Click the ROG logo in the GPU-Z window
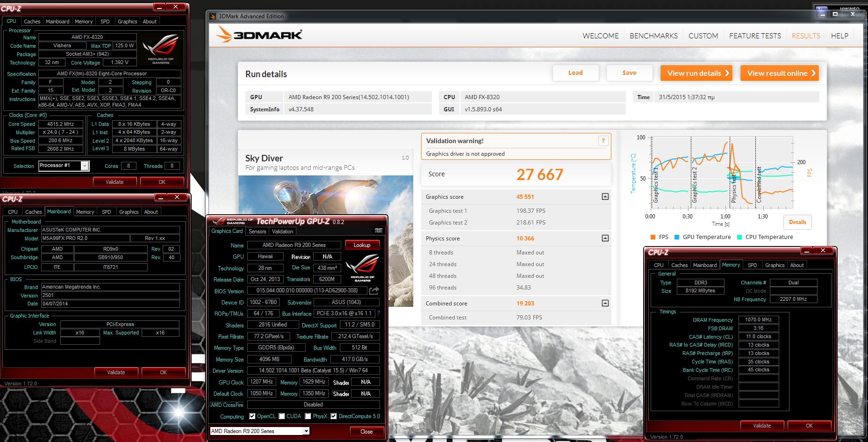This screenshot has width=868, height=442. point(362,268)
